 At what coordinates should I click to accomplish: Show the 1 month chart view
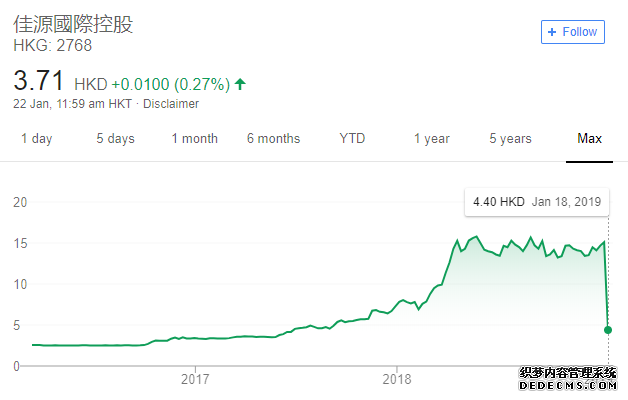coord(194,139)
